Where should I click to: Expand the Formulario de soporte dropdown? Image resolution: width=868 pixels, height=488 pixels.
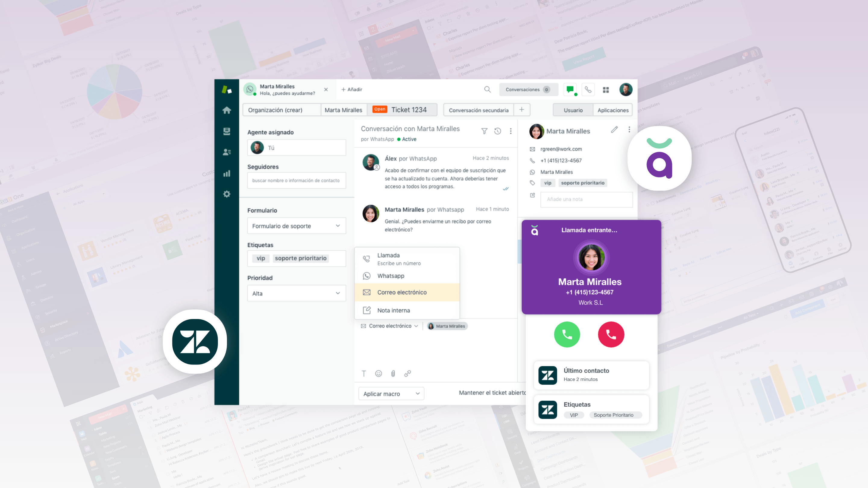coord(297,226)
